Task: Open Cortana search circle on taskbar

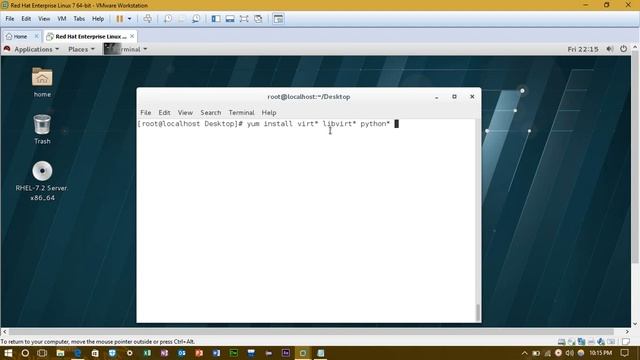Action: pos(25,353)
